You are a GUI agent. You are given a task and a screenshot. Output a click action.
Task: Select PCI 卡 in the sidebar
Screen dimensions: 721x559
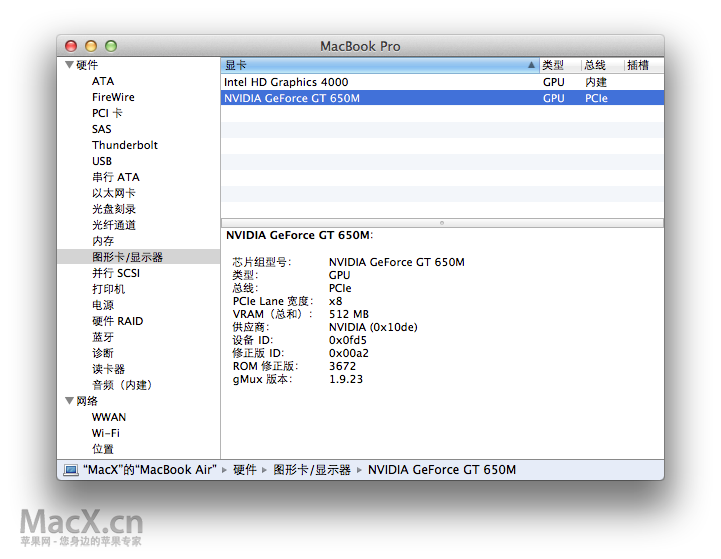tap(107, 113)
